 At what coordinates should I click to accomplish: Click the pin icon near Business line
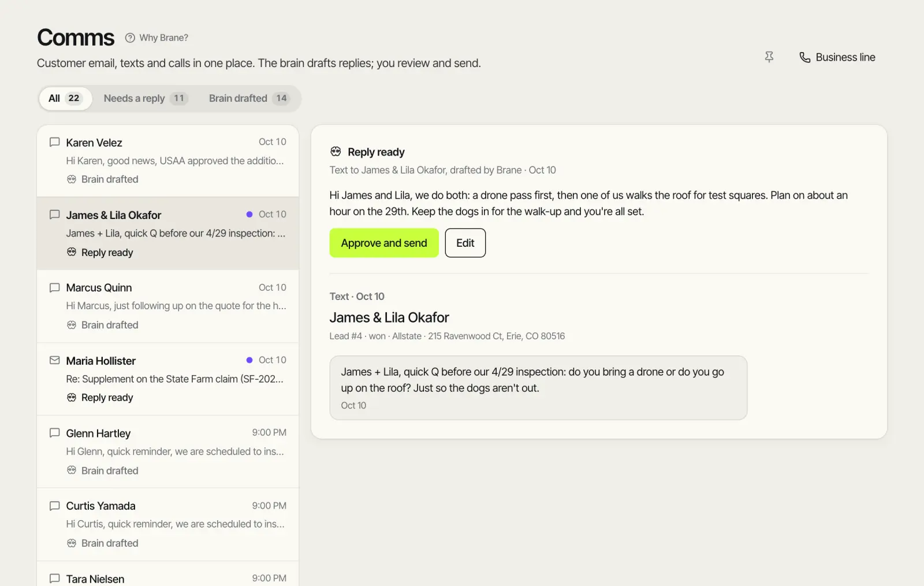pyautogui.click(x=769, y=57)
